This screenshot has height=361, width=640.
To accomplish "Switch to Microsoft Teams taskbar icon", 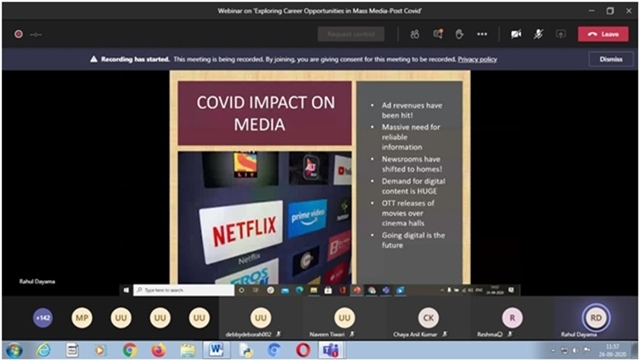I will pos(331,350).
